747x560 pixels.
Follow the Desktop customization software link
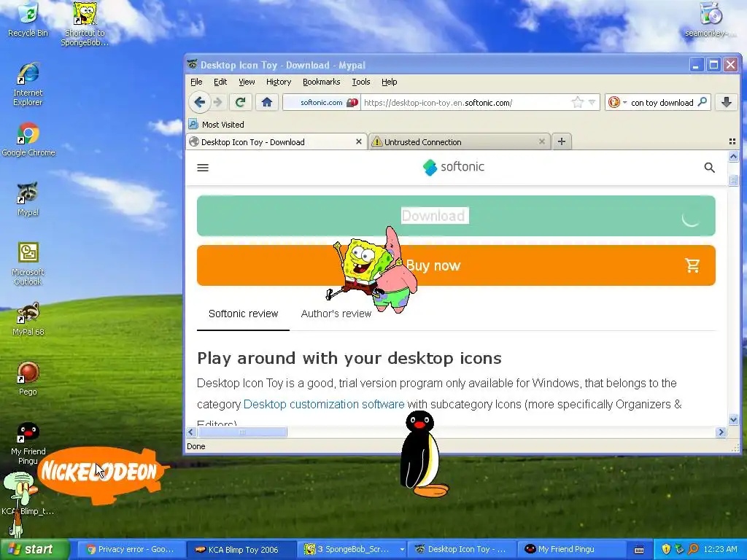pos(324,404)
